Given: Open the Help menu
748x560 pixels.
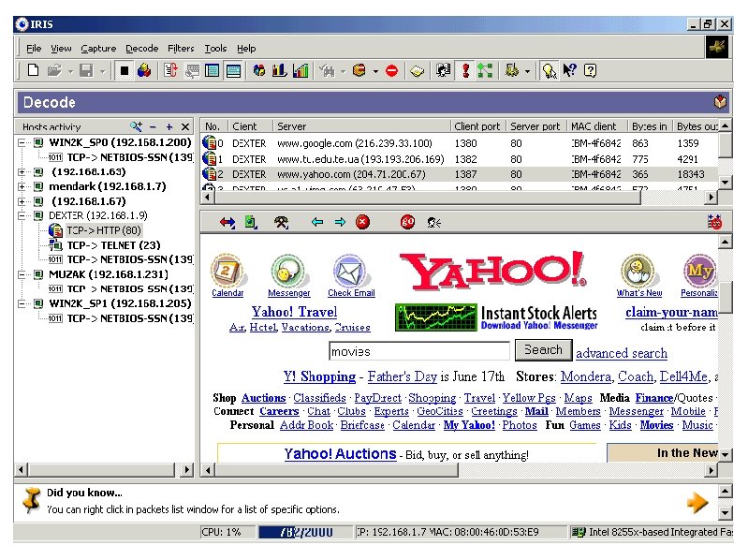Looking at the screenshot, I should 246,48.
